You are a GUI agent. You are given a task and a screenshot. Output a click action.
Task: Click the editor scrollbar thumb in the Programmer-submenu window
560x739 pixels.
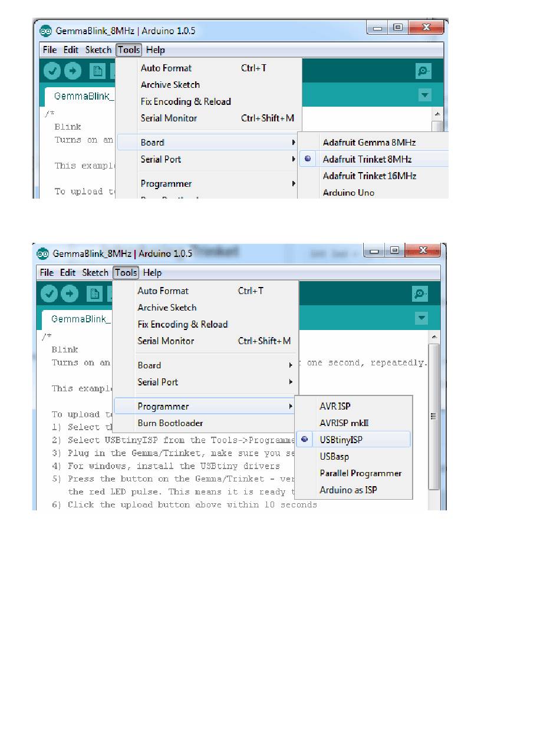point(434,416)
